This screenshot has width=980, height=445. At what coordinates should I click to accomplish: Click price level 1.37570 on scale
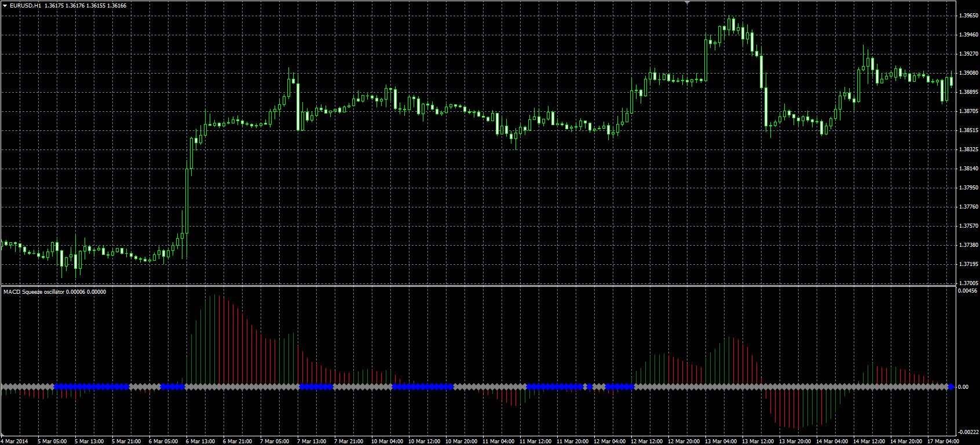tap(968, 226)
